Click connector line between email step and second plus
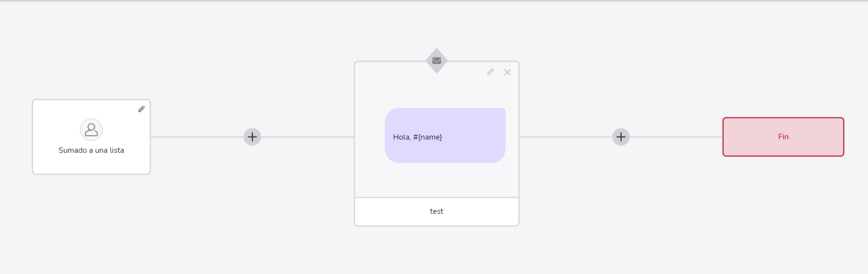The width and height of the screenshot is (868, 274). click(566, 137)
